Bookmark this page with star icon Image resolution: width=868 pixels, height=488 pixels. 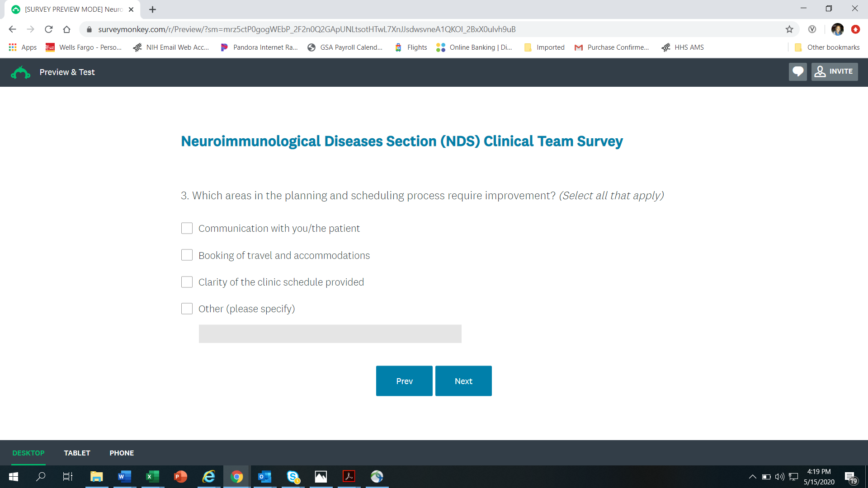pyautogui.click(x=789, y=29)
